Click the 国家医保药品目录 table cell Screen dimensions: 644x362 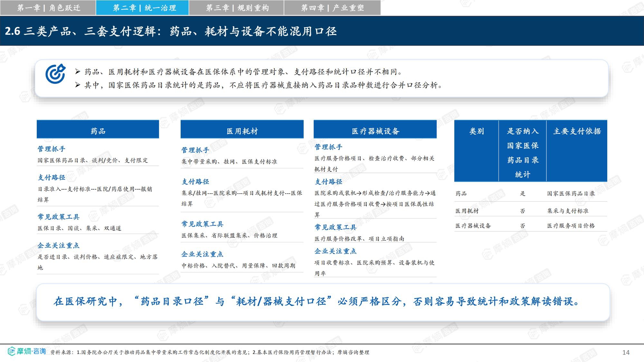571,193
